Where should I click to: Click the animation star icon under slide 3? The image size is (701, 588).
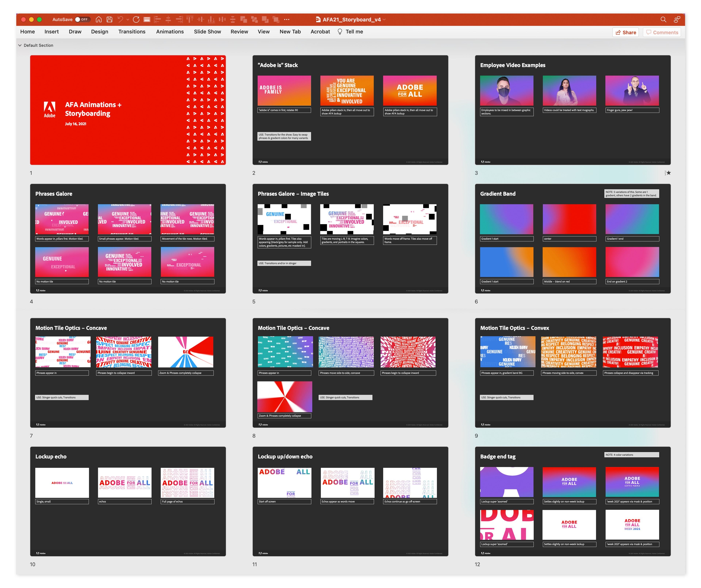[x=668, y=173]
